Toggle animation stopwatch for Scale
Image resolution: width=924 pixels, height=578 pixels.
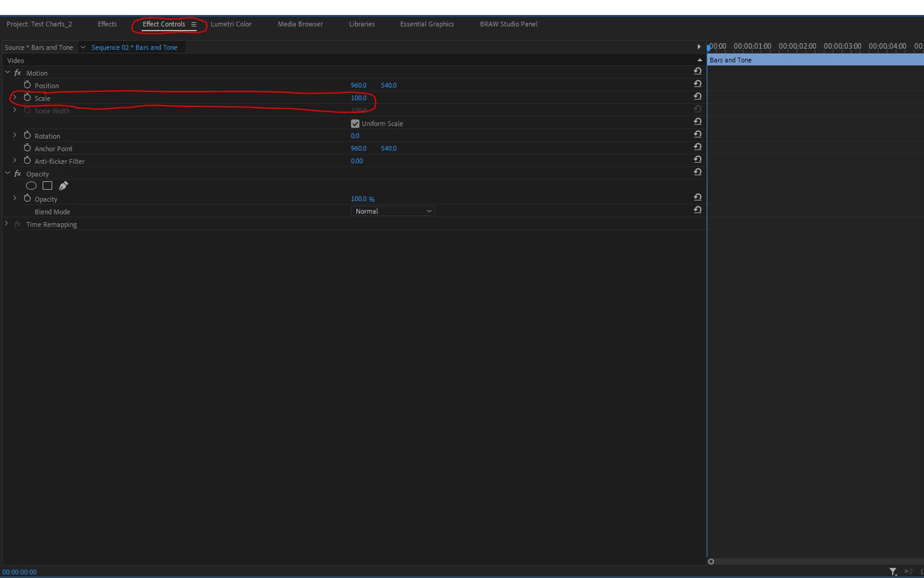point(27,98)
